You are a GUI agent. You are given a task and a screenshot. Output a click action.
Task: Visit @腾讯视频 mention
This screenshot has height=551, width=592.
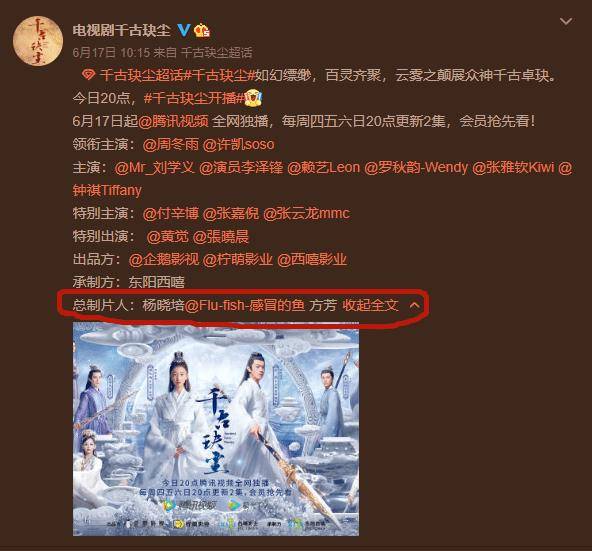point(173,121)
